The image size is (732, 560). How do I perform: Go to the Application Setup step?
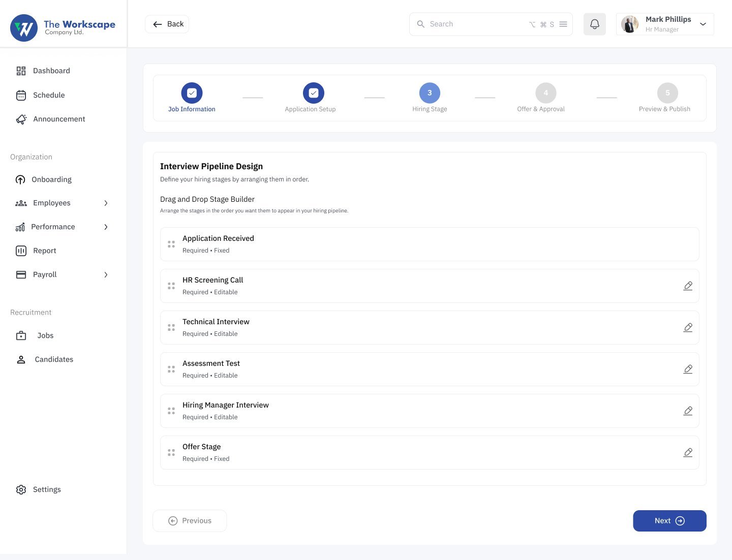click(x=311, y=98)
